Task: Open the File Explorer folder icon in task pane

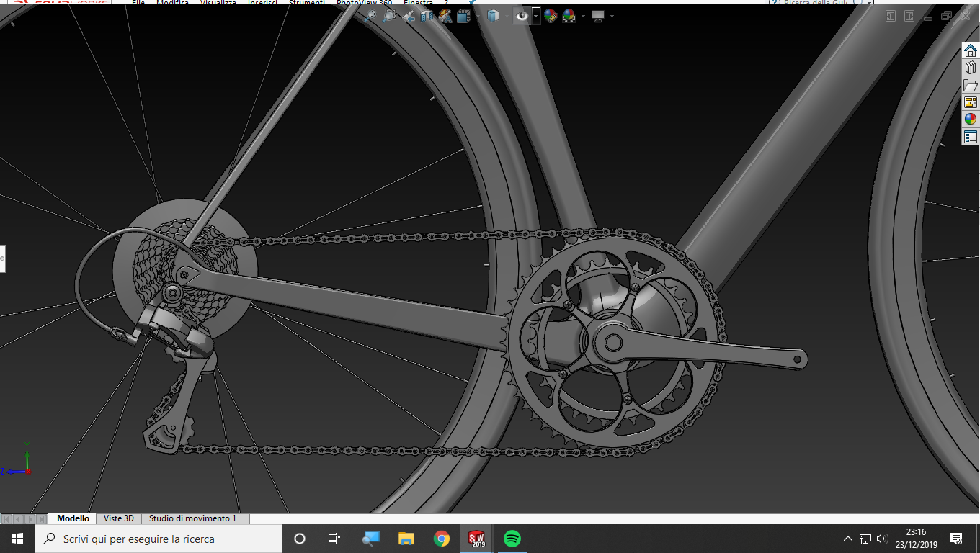Action: pos(971,85)
